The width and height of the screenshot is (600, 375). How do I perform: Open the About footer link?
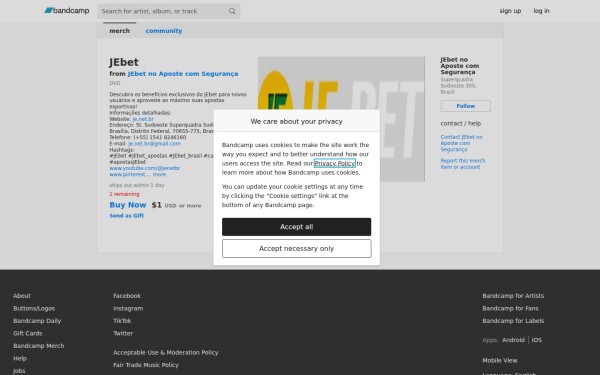(x=22, y=296)
